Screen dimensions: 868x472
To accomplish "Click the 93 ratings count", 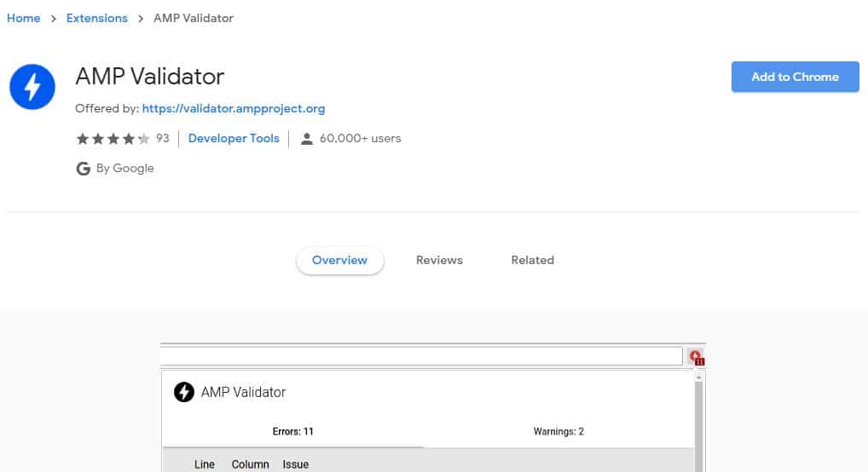I will [162, 138].
